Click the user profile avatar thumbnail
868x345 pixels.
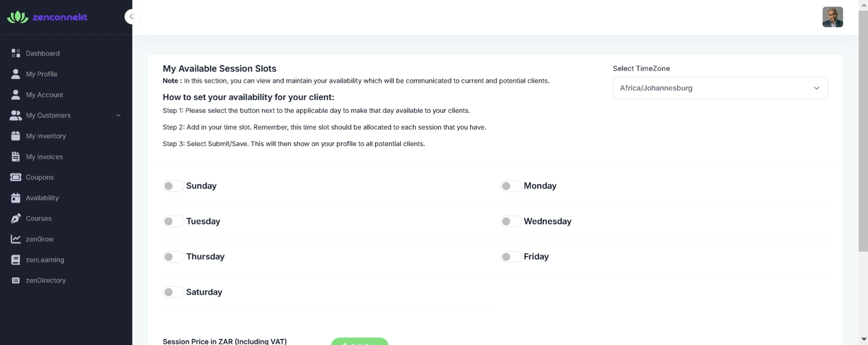click(x=832, y=17)
